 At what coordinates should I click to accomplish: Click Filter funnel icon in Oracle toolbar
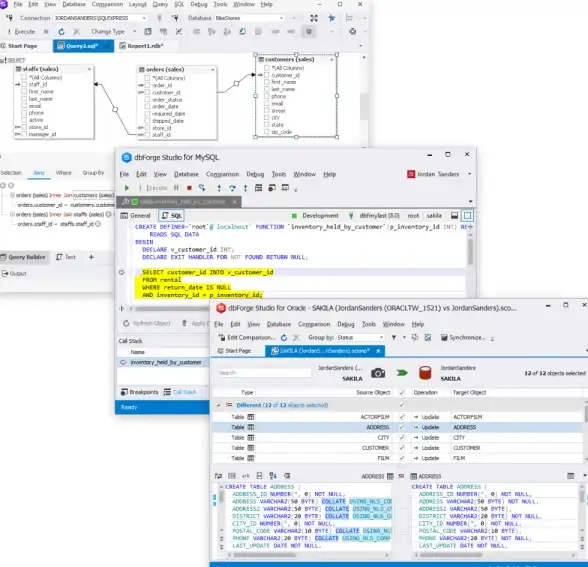click(394, 338)
